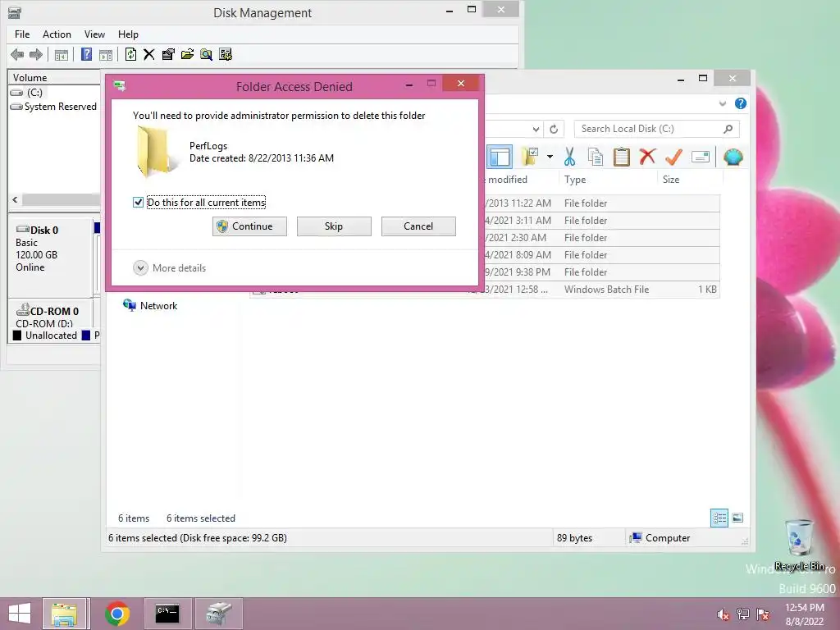Toggle Show/Hide Console Tree icon in Disk Management
The width and height of the screenshot is (840, 630).
click(x=61, y=55)
